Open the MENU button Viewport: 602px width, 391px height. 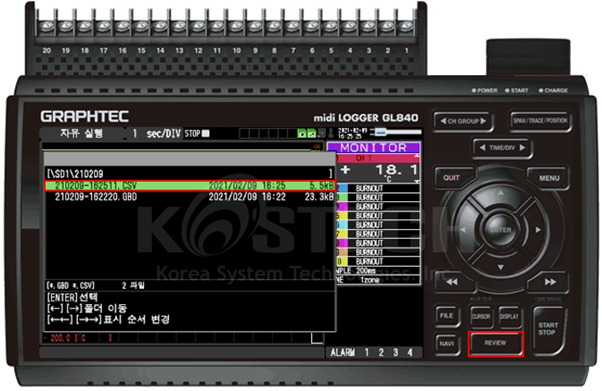[x=549, y=178]
